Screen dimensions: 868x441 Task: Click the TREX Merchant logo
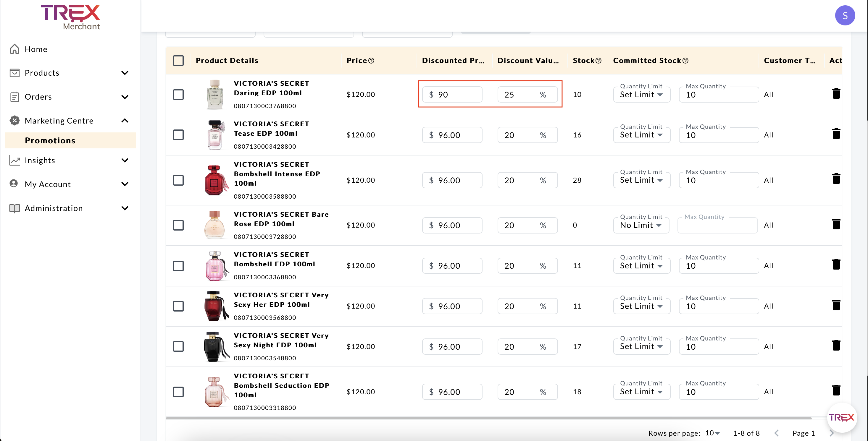point(70,17)
